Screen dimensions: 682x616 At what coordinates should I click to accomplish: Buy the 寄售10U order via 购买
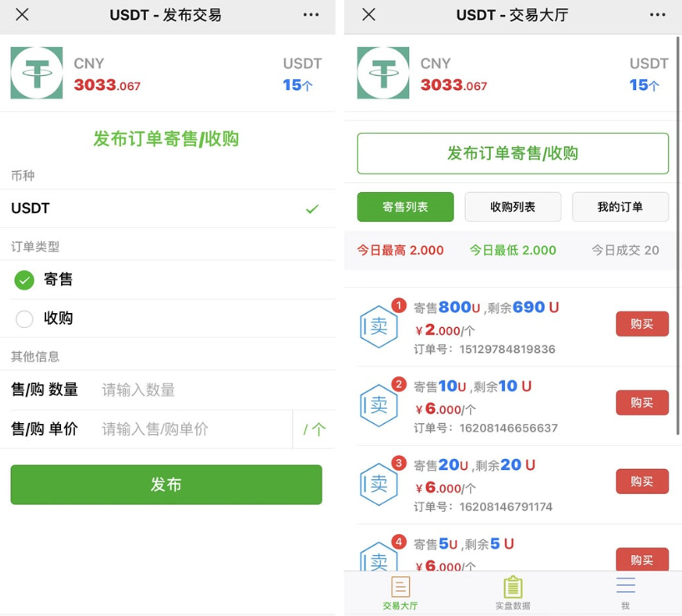[642, 402]
